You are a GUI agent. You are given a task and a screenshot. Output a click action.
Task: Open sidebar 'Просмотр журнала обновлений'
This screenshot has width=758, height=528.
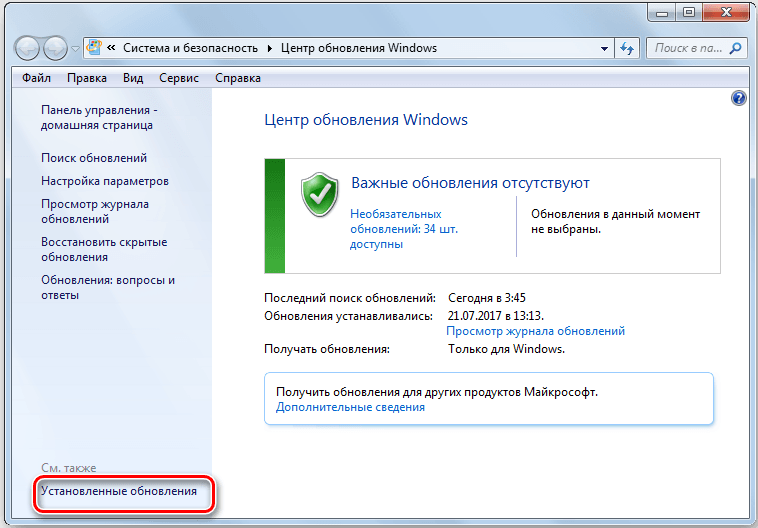pos(95,212)
